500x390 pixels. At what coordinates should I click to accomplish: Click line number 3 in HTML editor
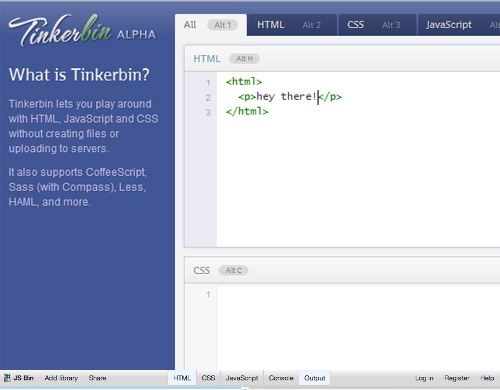208,112
